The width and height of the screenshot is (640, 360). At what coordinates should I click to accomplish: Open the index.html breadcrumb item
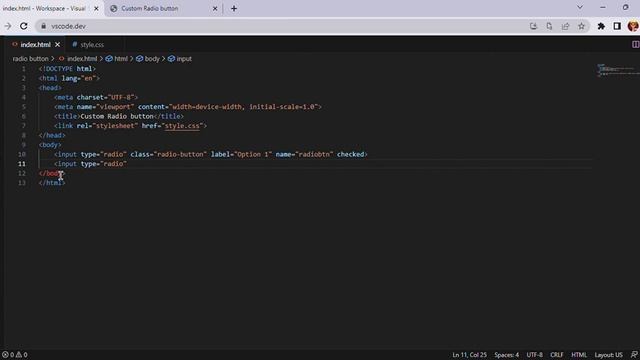click(78, 59)
